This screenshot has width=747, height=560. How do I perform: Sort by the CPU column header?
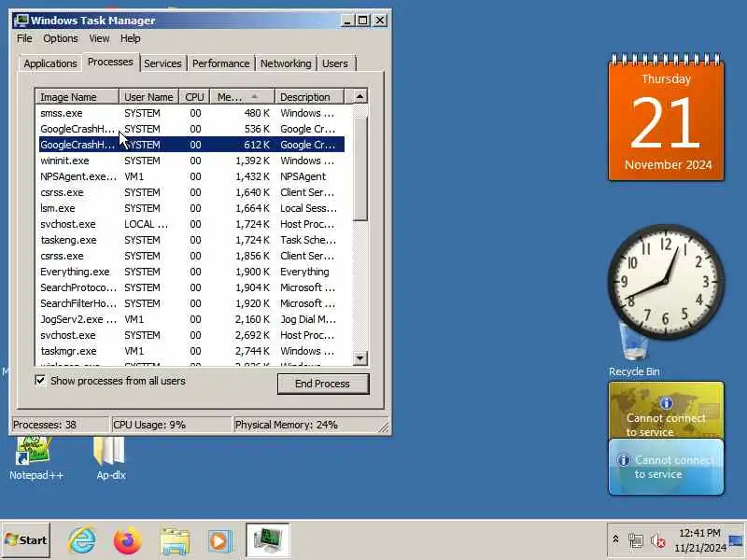tap(194, 97)
